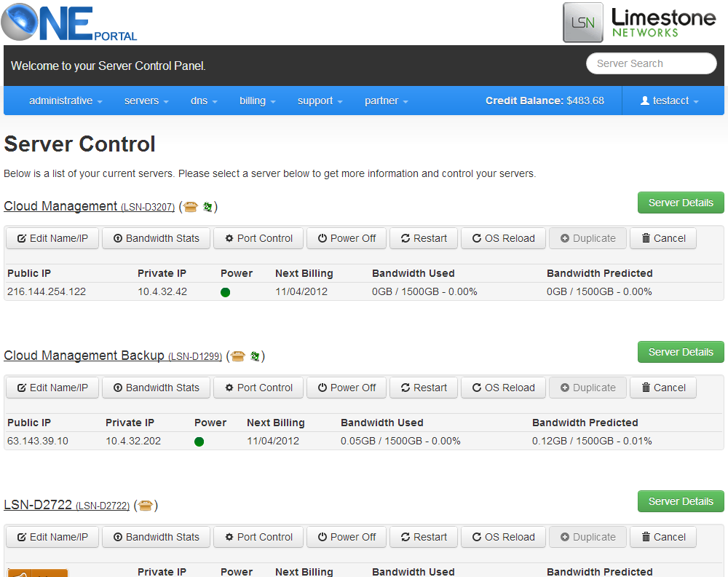Image resolution: width=728 pixels, height=577 pixels.
Task: Power Off Cloud Management (LSN-D3207)
Action: click(x=347, y=238)
